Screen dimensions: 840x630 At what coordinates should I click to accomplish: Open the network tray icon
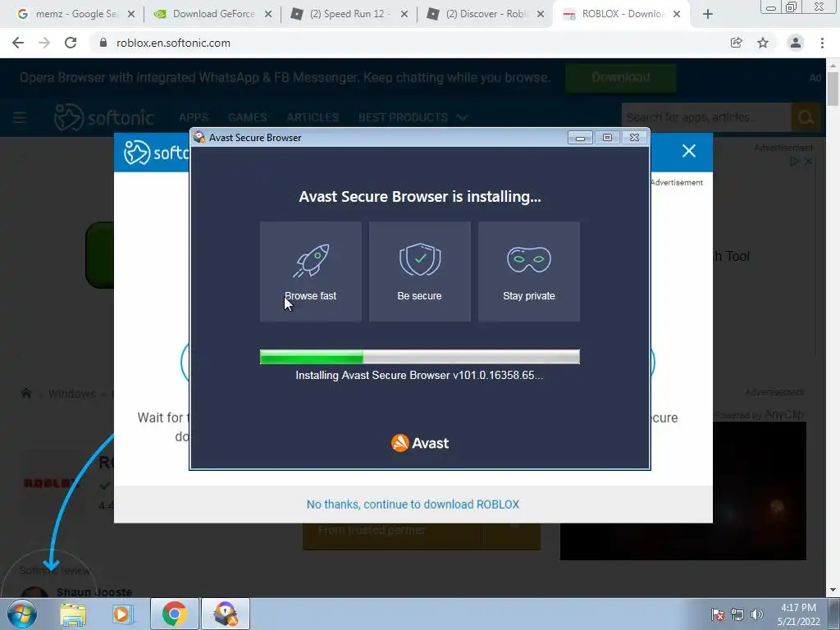point(737,614)
